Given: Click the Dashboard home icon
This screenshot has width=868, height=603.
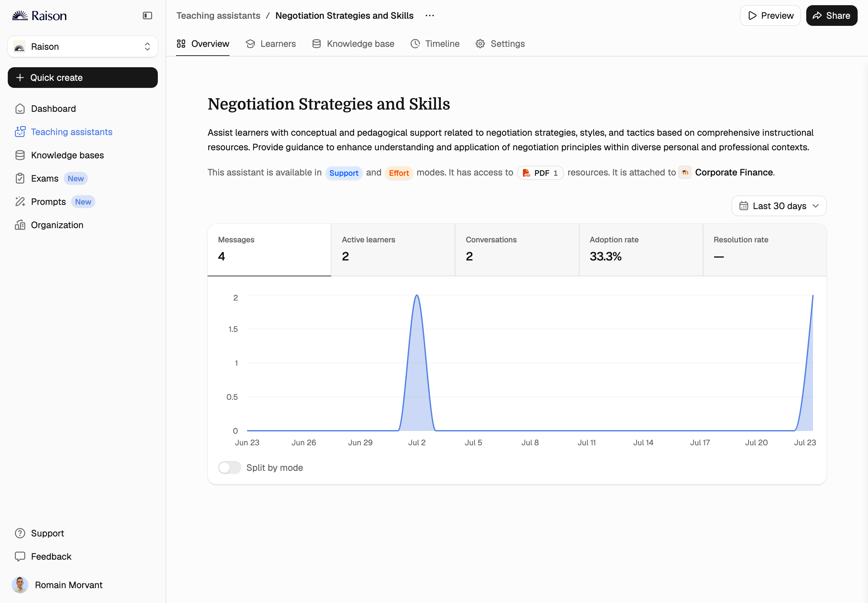Looking at the screenshot, I should click(x=20, y=109).
